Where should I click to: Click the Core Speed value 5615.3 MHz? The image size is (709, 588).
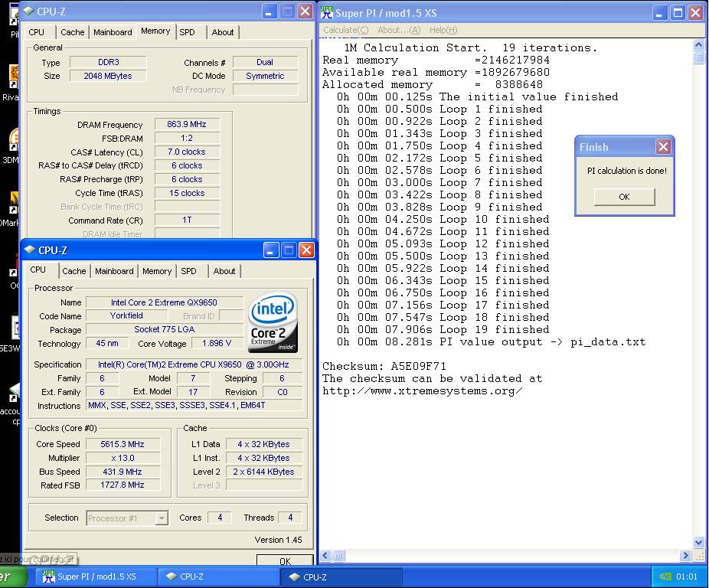click(x=123, y=444)
